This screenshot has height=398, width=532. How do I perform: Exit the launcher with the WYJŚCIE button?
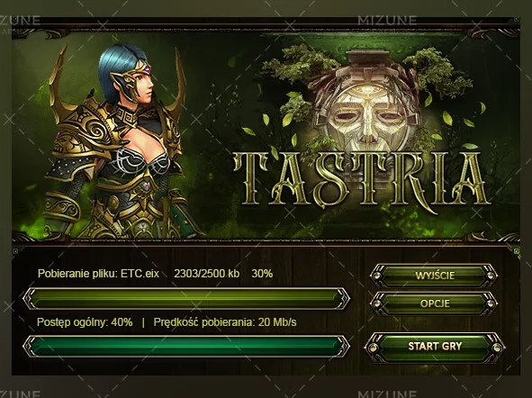pyautogui.click(x=435, y=276)
